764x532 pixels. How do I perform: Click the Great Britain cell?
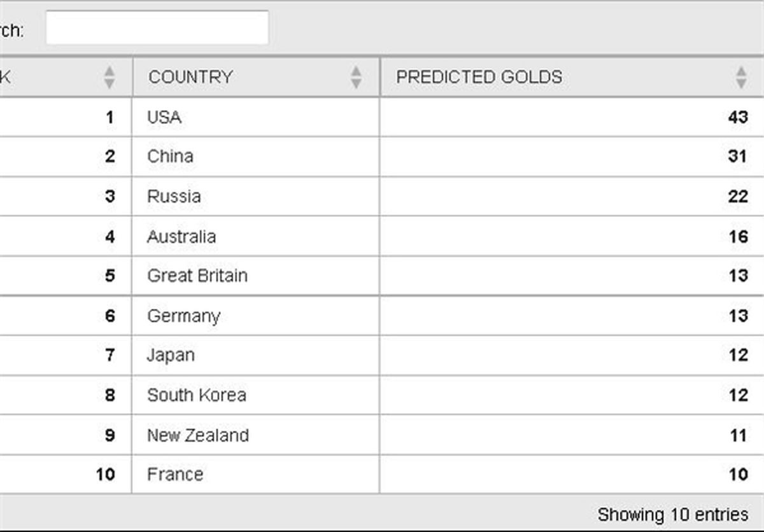point(197,276)
